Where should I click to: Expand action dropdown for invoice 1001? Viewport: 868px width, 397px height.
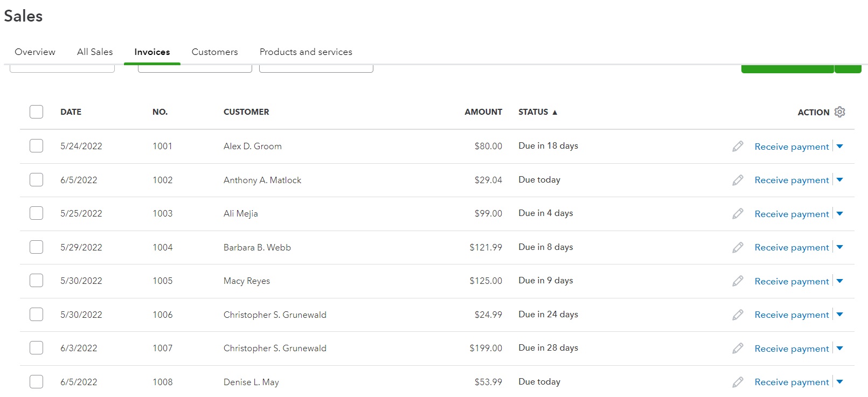tap(839, 147)
